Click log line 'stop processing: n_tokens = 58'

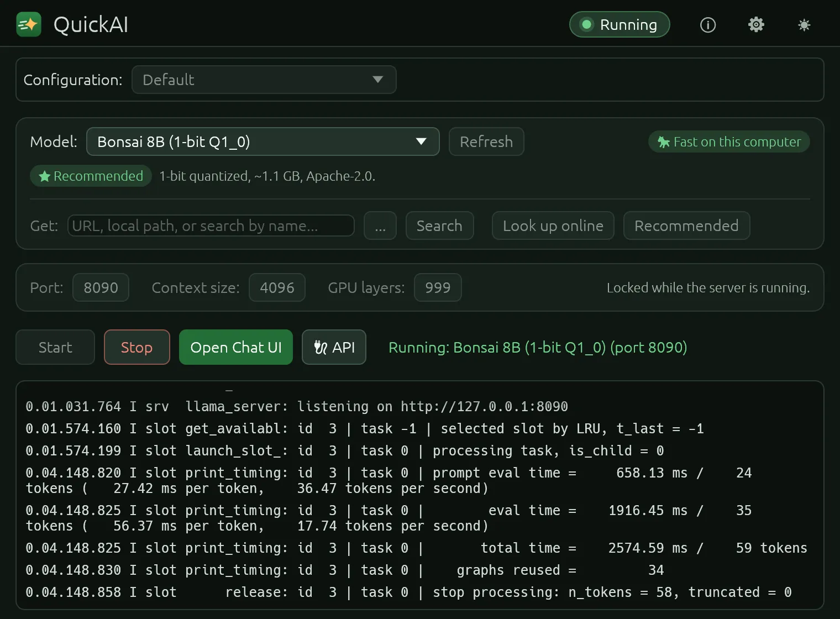(408, 592)
